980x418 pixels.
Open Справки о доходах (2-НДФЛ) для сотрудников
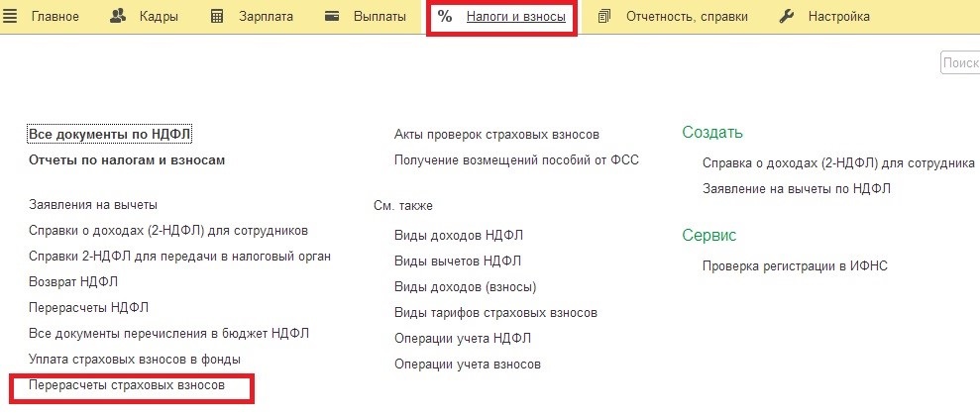tap(168, 231)
